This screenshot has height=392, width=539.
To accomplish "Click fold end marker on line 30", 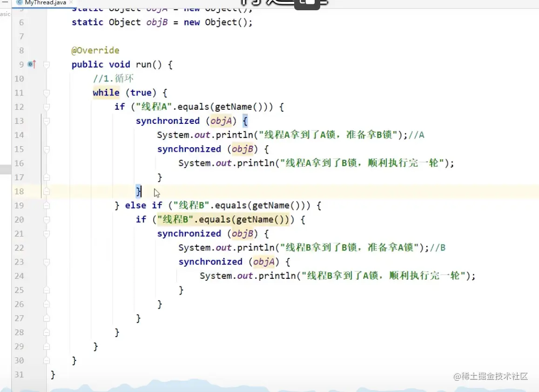I will [x=47, y=361].
